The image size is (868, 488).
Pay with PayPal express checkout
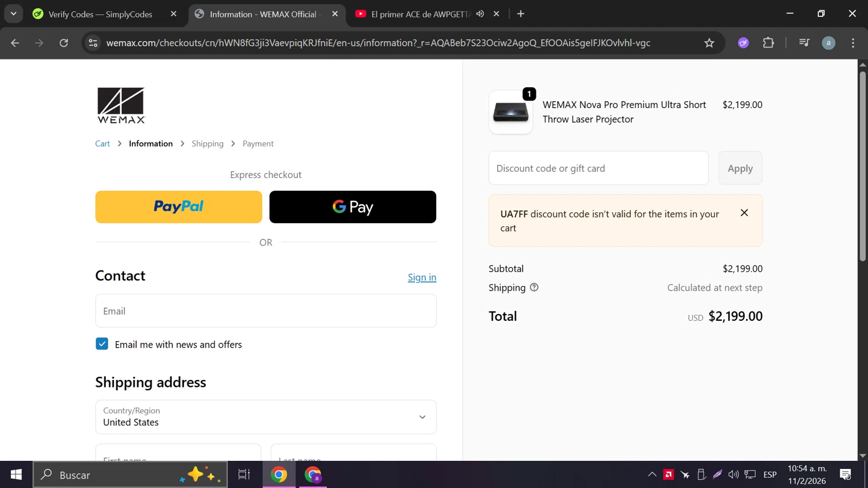(178, 207)
